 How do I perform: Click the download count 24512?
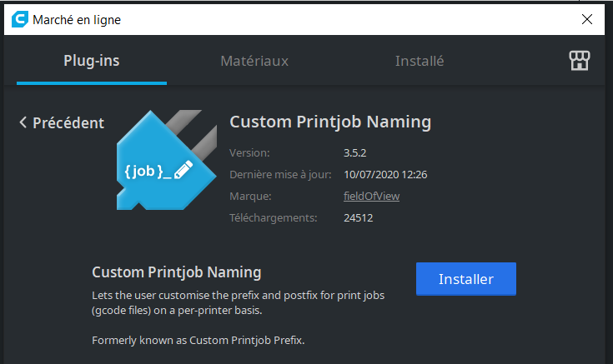pos(358,218)
